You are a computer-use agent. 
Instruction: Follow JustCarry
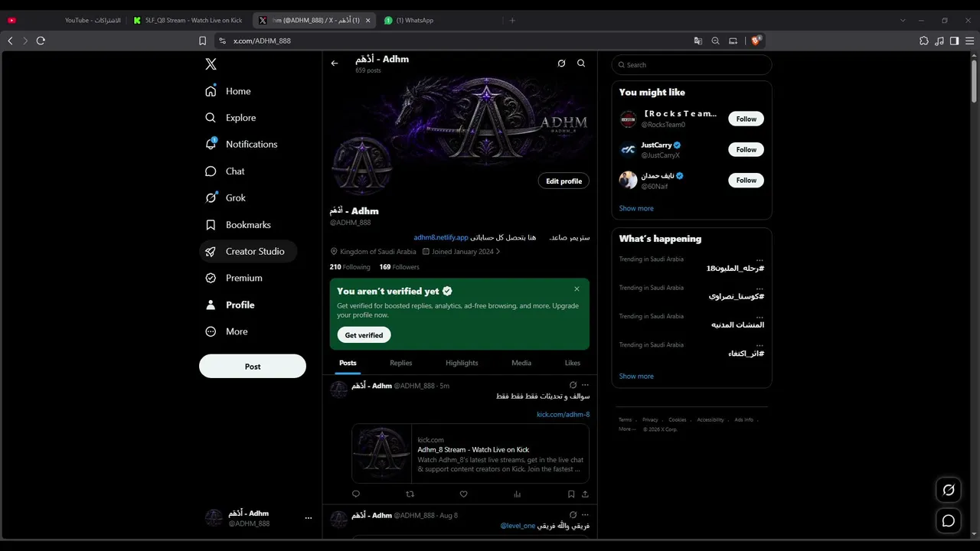(x=746, y=150)
